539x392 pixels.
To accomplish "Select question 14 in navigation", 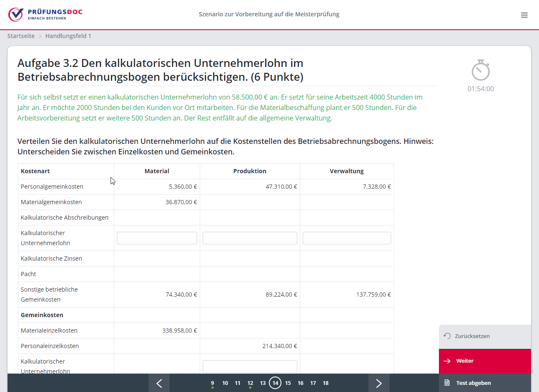I will pyautogui.click(x=275, y=383).
